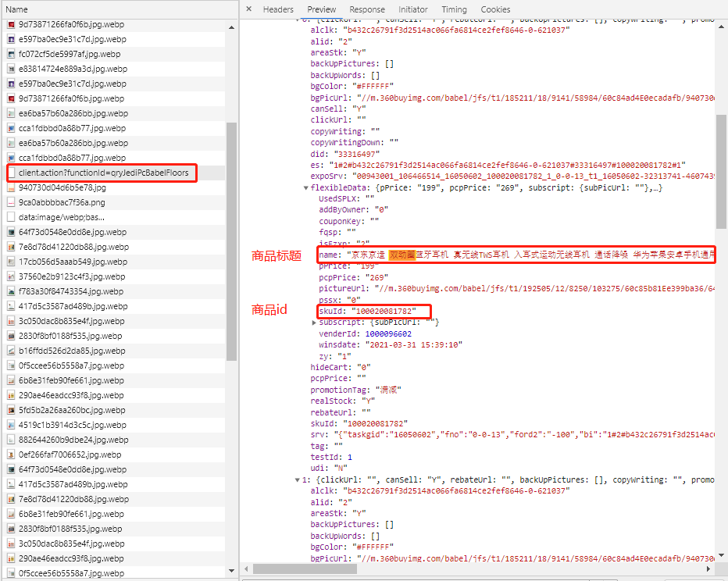Click the udi: "N" property line
This screenshot has height=581, width=728.
click(329, 469)
